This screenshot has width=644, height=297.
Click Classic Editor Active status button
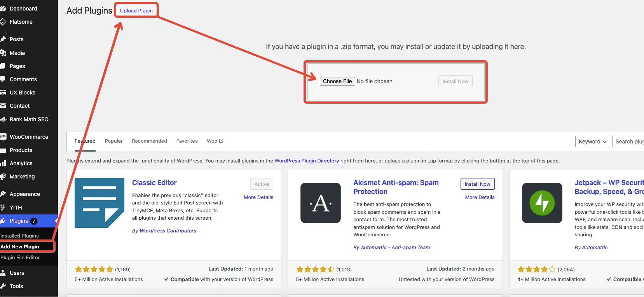[262, 184]
